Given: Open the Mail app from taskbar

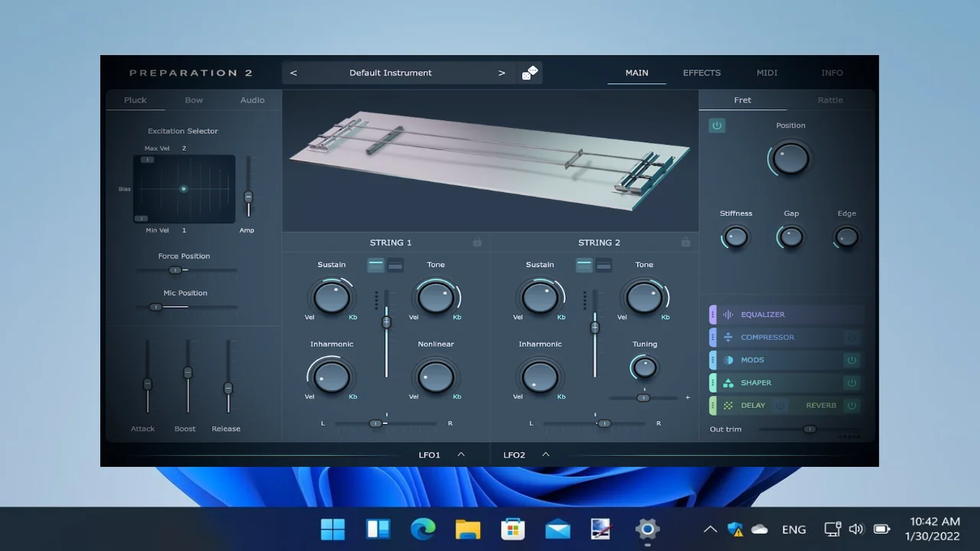Looking at the screenshot, I should (557, 529).
